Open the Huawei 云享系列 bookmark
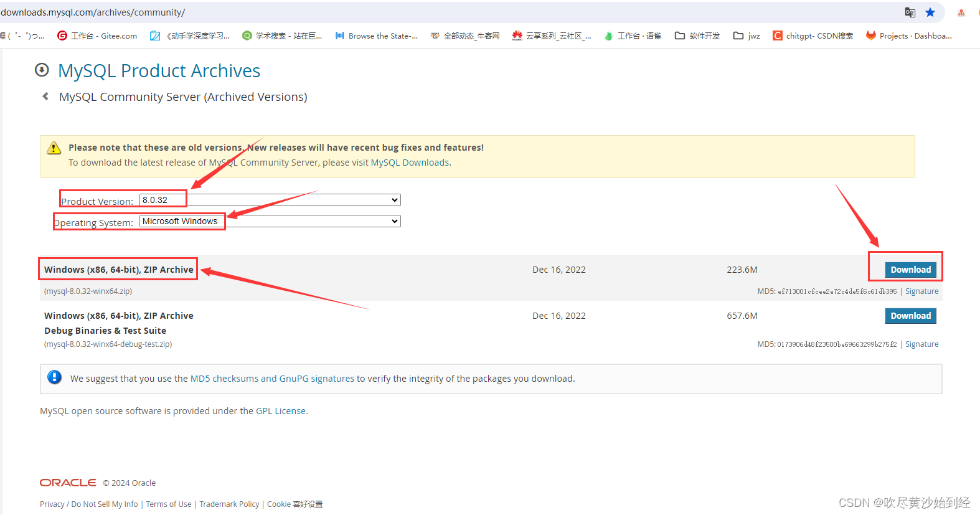Image resolution: width=980 pixels, height=515 pixels. 552,35
